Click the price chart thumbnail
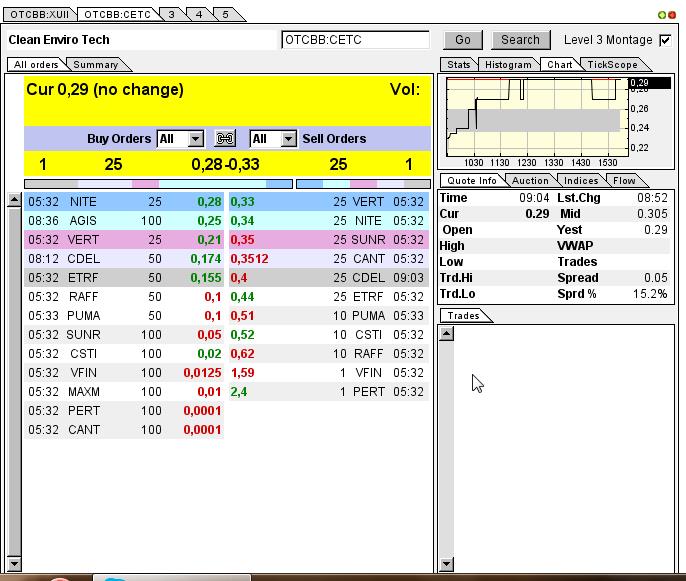686x581 pixels. (537, 118)
